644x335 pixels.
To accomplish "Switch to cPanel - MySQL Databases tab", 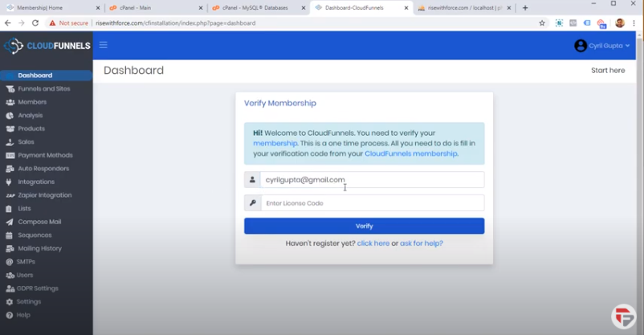I will (x=255, y=8).
